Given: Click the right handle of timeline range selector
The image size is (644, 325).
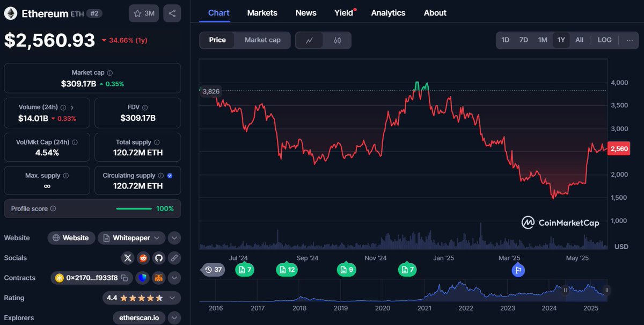Looking at the screenshot, I should [607, 290].
